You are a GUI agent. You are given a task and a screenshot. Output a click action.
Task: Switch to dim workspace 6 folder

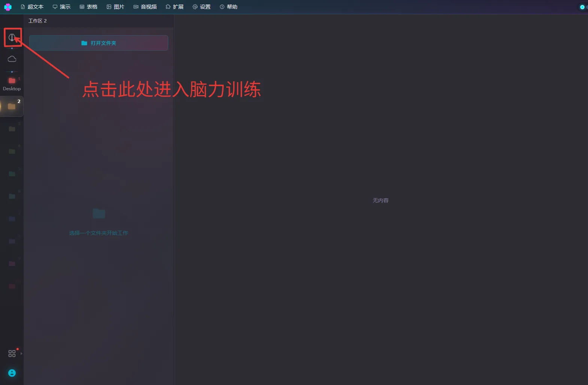click(12, 196)
